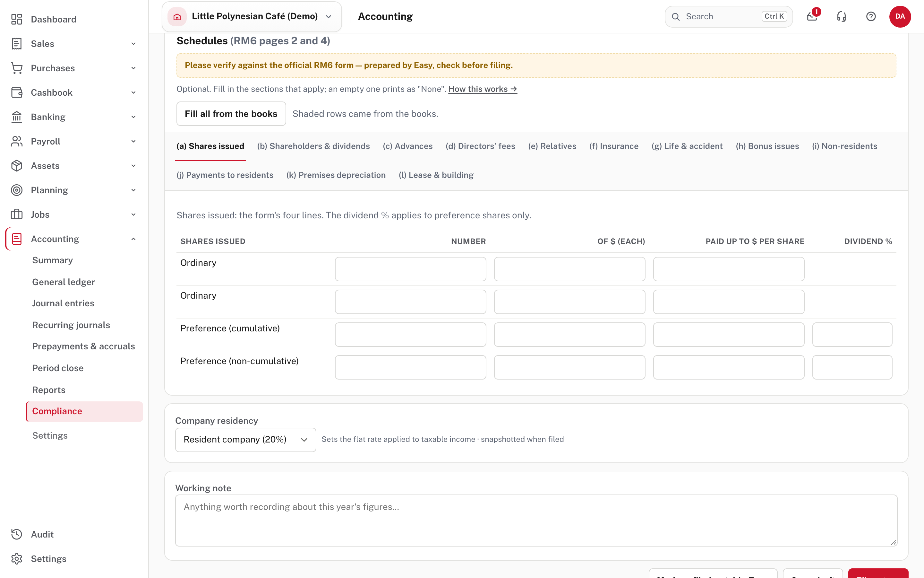Screen dimensions: 924x578
Task: Click the Sales receipt icon
Action: point(16,44)
